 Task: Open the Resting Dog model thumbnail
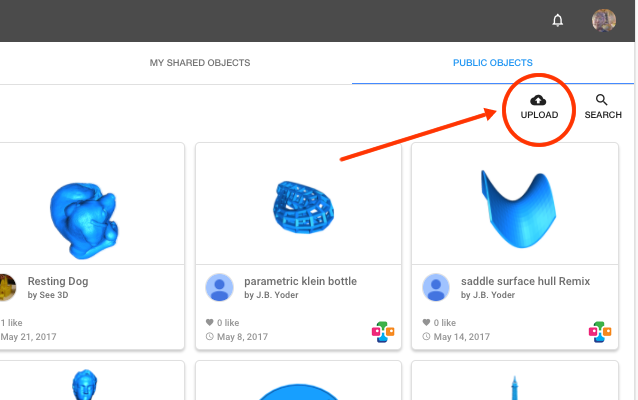click(x=84, y=220)
